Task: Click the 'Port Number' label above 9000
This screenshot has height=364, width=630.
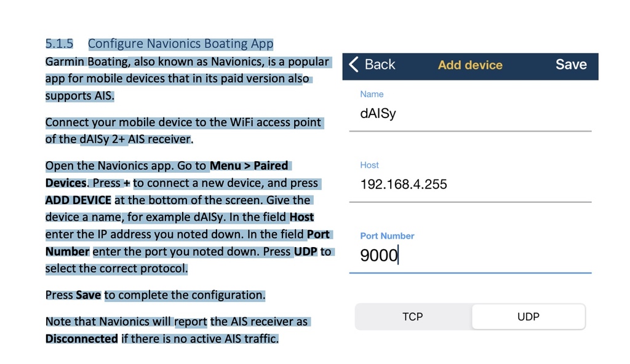Action: point(387,236)
